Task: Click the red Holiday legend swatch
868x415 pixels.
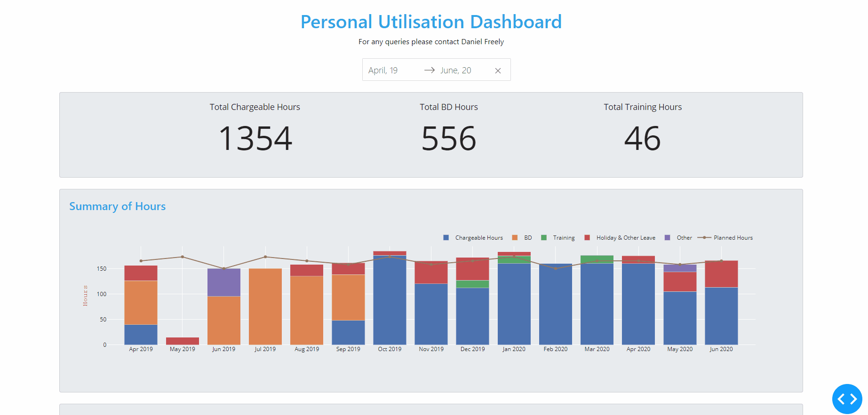Action: (x=587, y=238)
